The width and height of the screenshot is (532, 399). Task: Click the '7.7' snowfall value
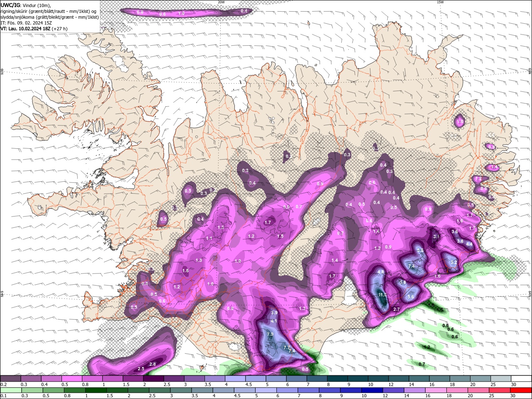coord(286,347)
